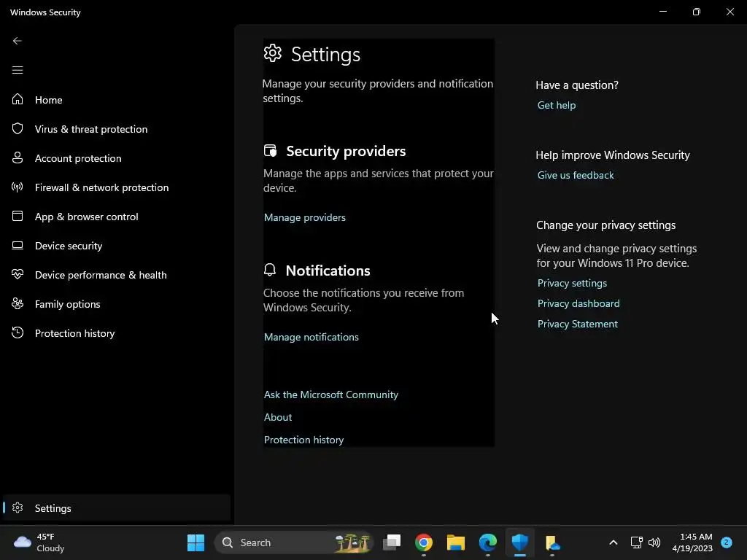The height and width of the screenshot is (560, 747).
Task: Open the Windows Start menu
Action: pyautogui.click(x=196, y=542)
